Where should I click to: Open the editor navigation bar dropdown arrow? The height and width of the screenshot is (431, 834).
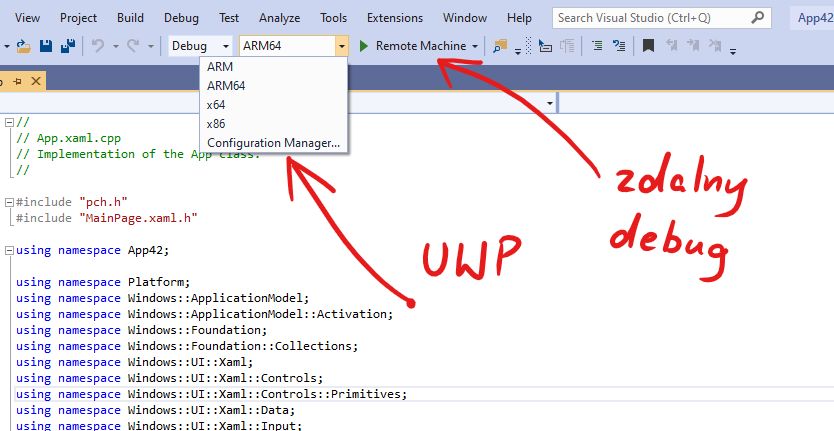pos(549,103)
